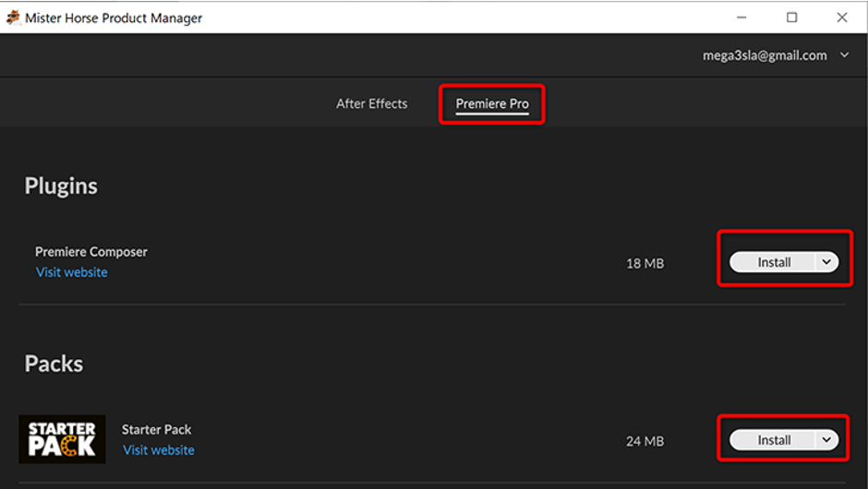Open Premiere Composer install options arrow
Viewport: 868px width, 489px height.
[826, 262]
